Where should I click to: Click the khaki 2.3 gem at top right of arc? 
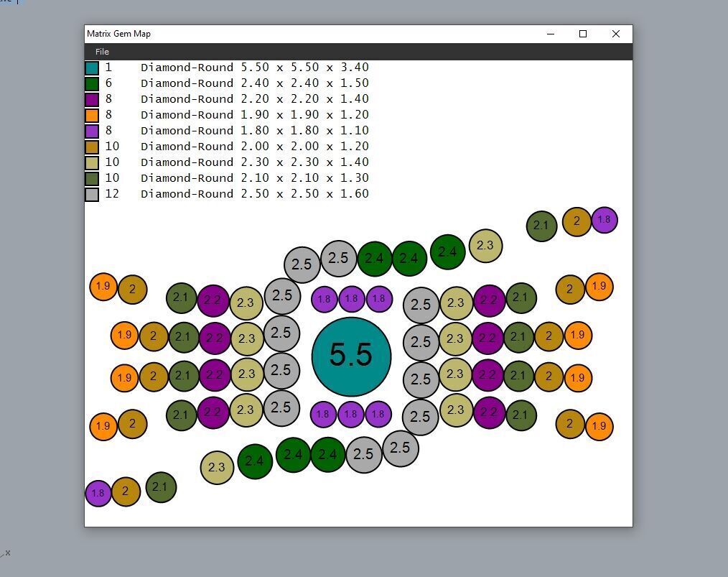pyautogui.click(x=485, y=246)
